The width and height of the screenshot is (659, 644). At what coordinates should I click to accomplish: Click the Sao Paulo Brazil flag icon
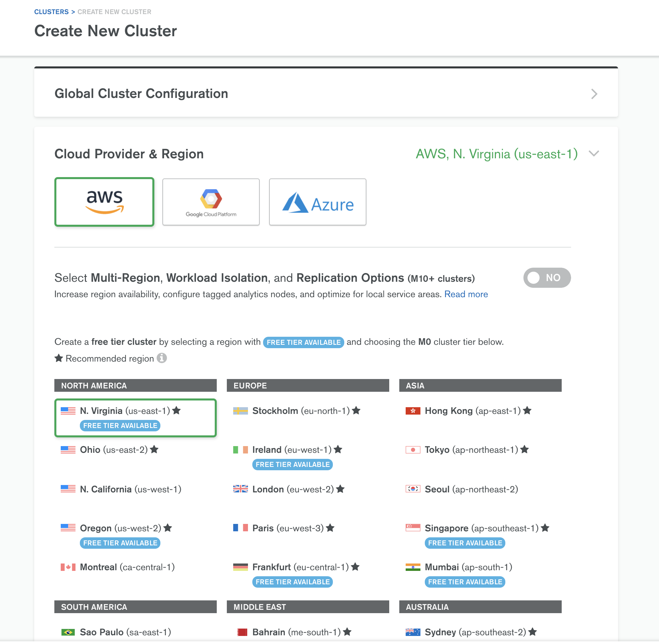pos(68,633)
